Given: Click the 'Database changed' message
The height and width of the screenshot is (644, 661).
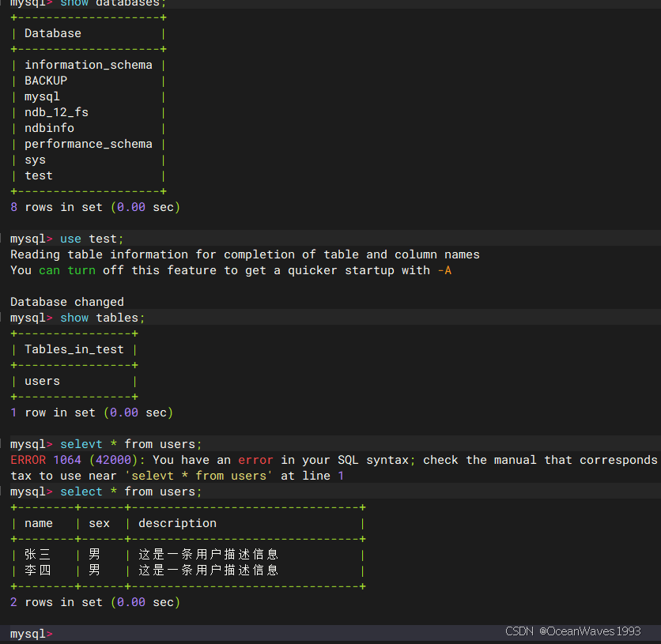Looking at the screenshot, I should (x=67, y=302).
